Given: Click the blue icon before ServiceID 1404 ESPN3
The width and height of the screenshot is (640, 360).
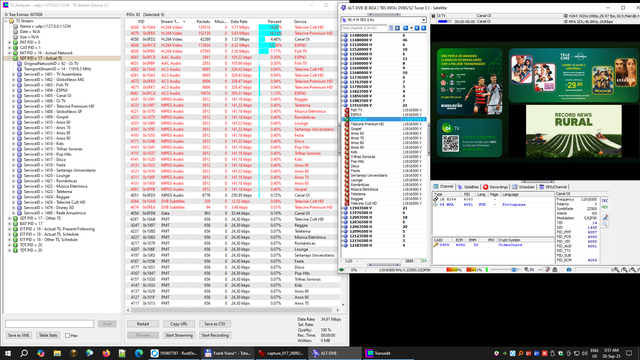Looking at the screenshot, I should click(x=19, y=90).
